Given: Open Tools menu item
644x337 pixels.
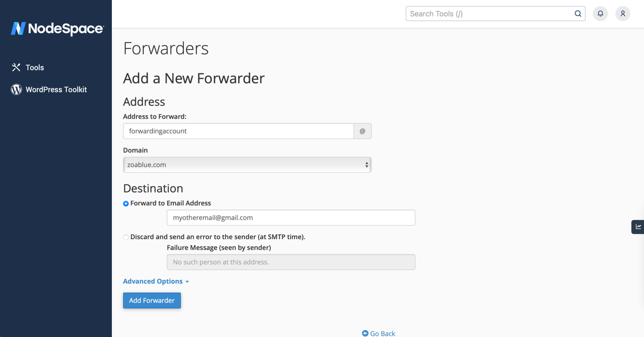Looking at the screenshot, I should 35,68.
